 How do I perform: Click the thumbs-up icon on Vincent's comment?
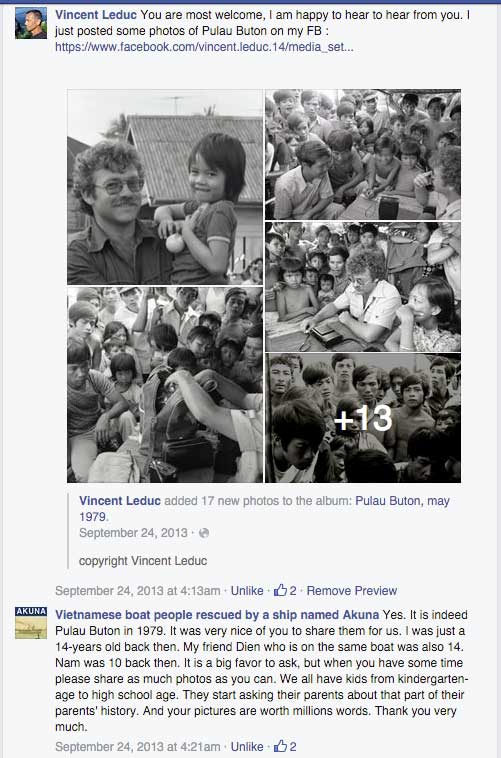(x=280, y=590)
